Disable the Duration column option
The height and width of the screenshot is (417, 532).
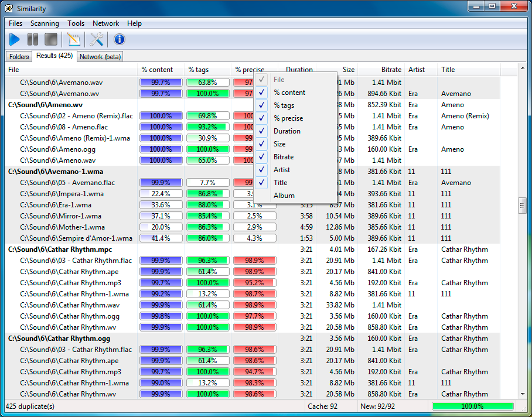point(287,131)
